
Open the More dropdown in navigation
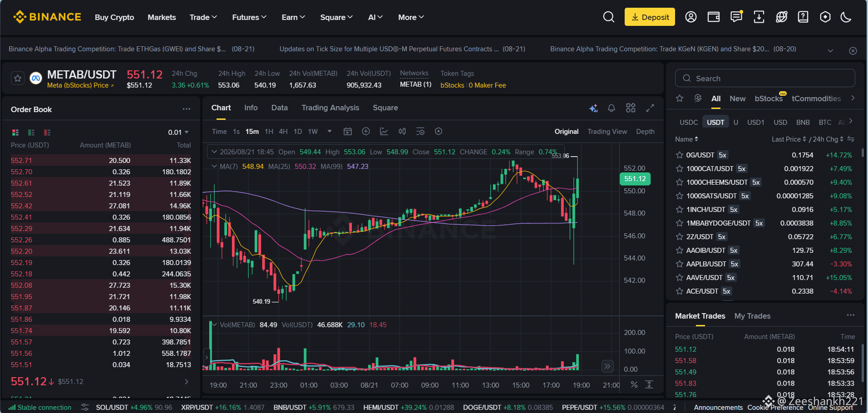tap(411, 17)
